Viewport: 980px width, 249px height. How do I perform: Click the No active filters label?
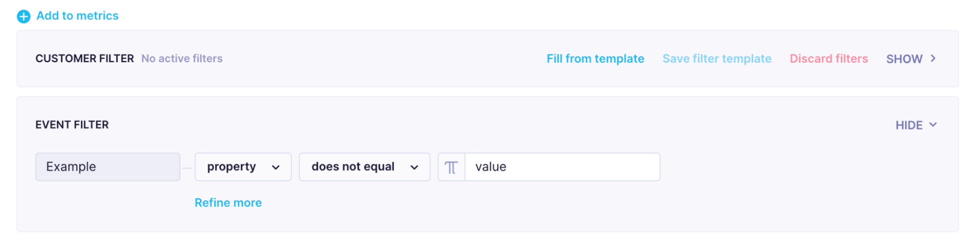point(182,59)
